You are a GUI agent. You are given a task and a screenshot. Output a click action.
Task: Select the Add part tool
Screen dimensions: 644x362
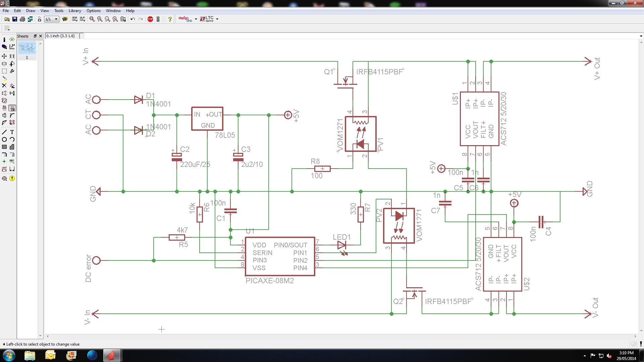pyautogui.click(x=12, y=86)
